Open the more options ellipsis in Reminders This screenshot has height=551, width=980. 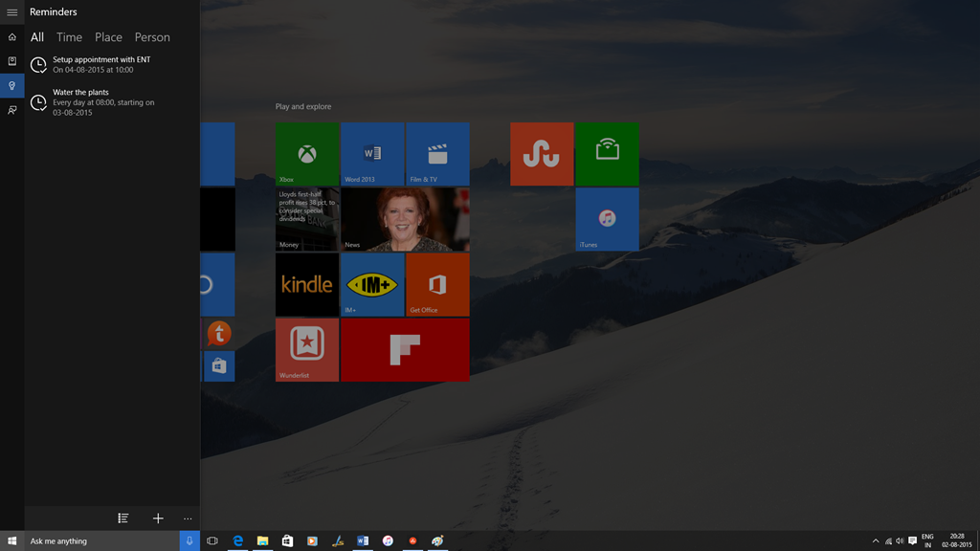point(188,518)
